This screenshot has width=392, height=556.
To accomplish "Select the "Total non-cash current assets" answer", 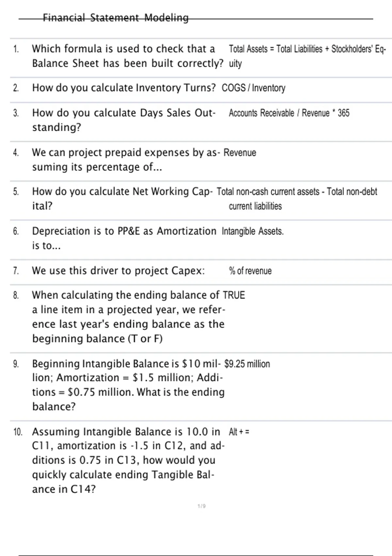I will [x=297, y=192].
